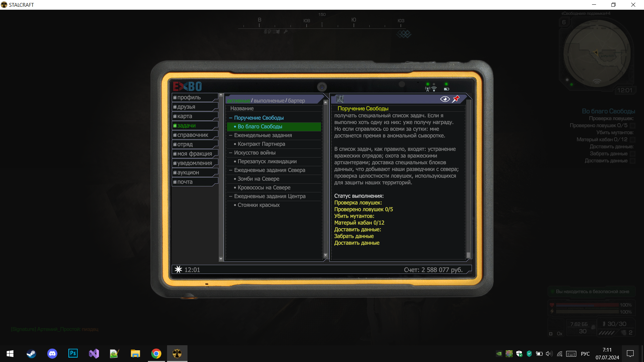This screenshot has width=644, height=362.
Task: Click the EXBO logo on the PDA
Action: [x=187, y=86]
